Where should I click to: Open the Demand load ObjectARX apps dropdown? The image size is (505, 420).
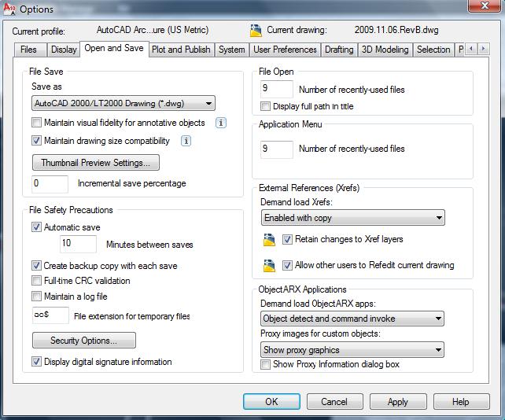[x=352, y=319]
